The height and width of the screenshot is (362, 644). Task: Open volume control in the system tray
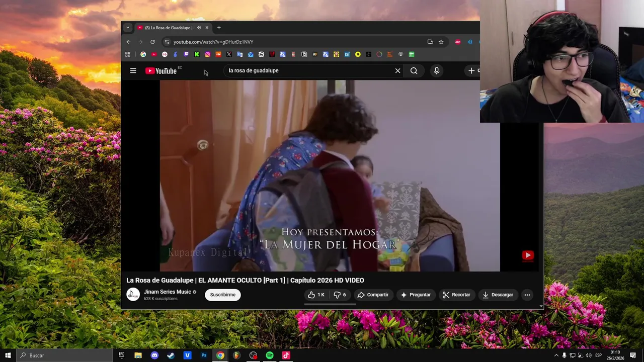pyautogui.click(x=589, y=355)
